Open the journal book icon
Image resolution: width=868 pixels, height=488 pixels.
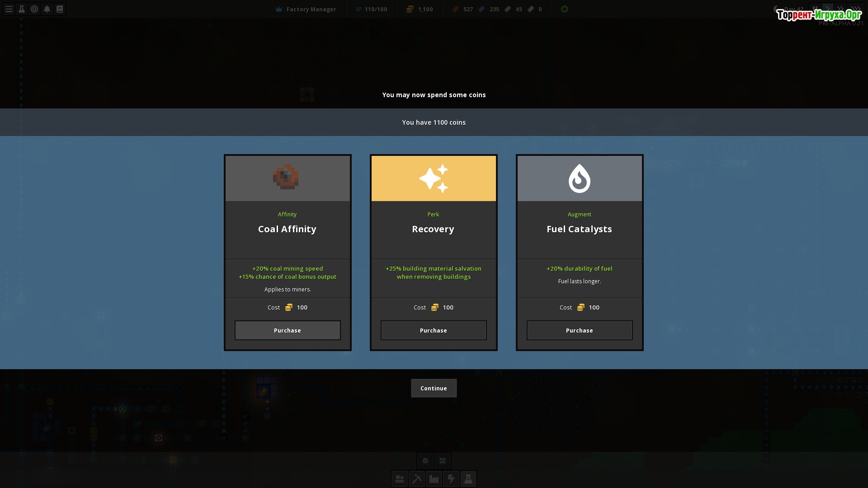point(60,9)
